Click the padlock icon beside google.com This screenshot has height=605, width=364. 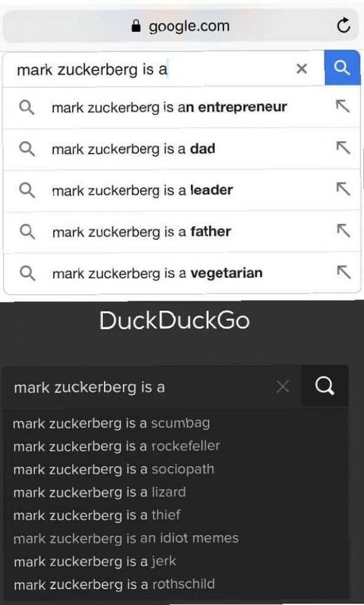(136, 26)
